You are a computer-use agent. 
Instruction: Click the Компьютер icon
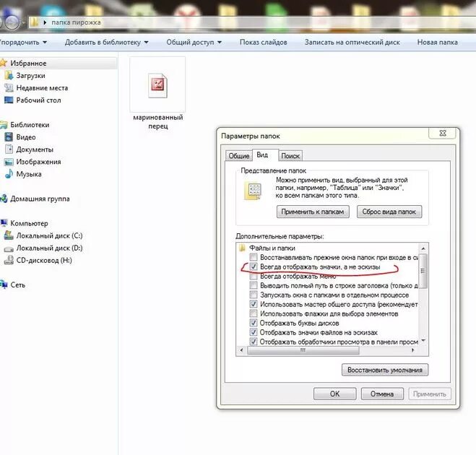[4, 223]
